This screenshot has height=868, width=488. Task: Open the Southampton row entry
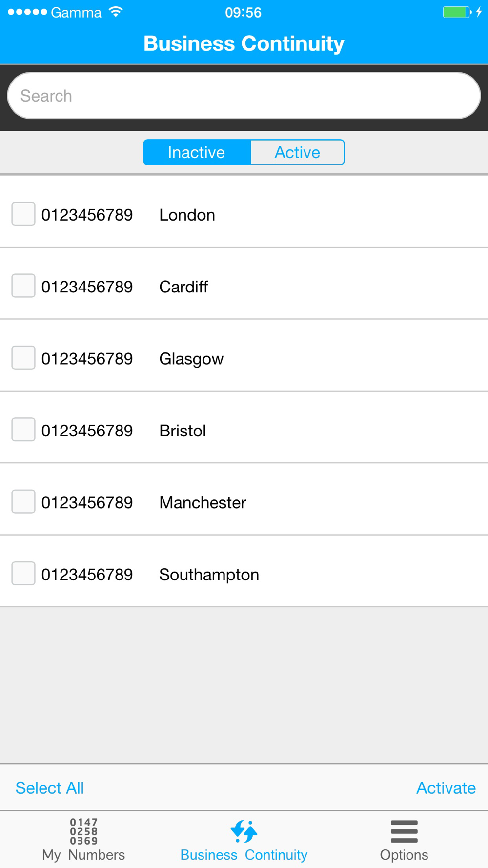pyautogui.click(x=244, y=571)
